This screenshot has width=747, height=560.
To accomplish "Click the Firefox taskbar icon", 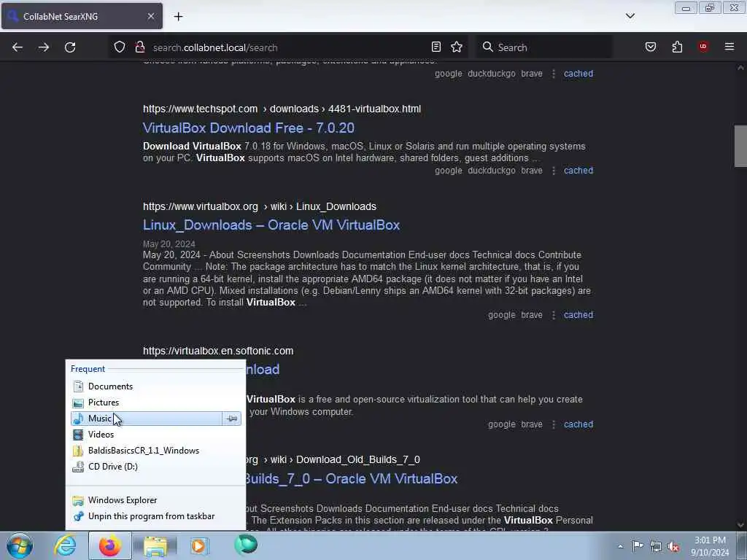I will pyautogui.click(x=109, y=545).
